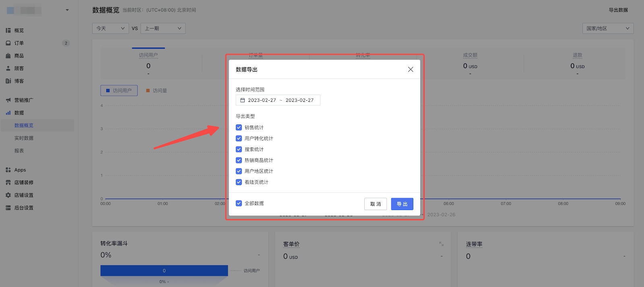644x287 pixels.
Task: Open the 国家/地区 dropdown
Action: 607,29
